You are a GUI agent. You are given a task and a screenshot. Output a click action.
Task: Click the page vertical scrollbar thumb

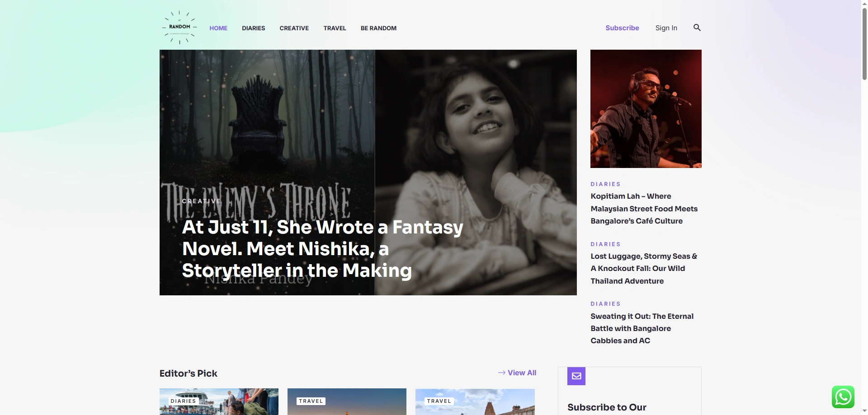(x=864, y=43)
